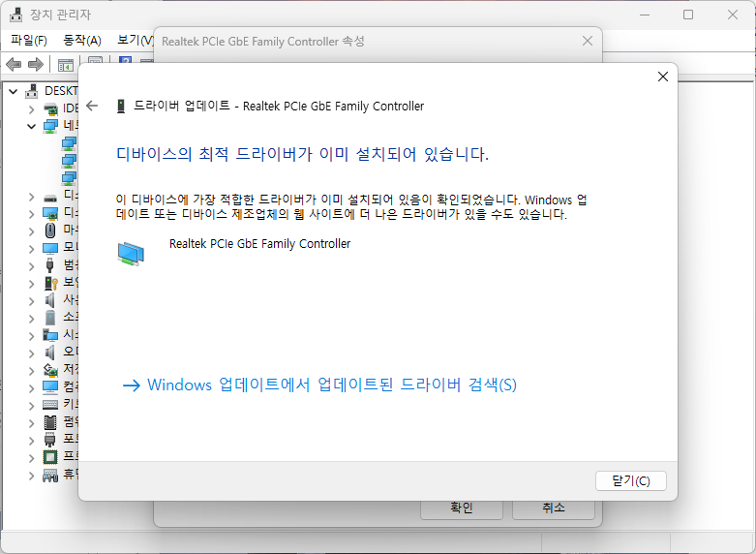The image size is (756, 554).
Task: Select the second network adapter device icon
Action: pos(69,161)
